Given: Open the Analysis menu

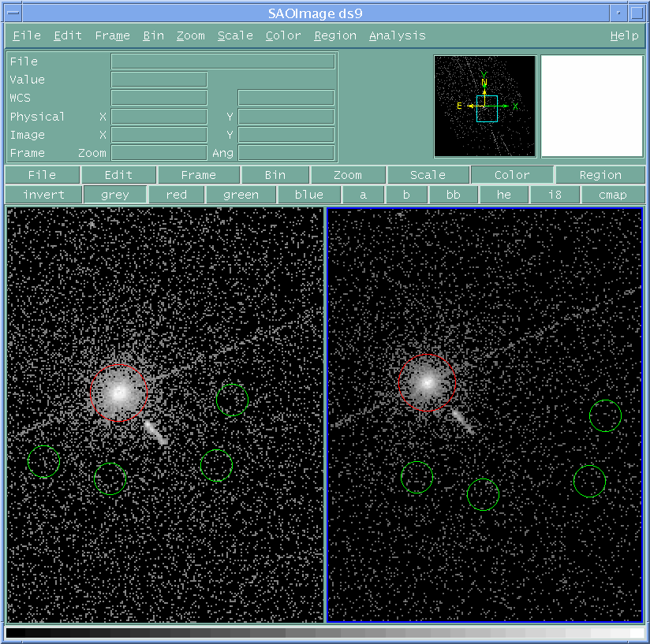Looking at the screenshot, I should tap(397, 35).
